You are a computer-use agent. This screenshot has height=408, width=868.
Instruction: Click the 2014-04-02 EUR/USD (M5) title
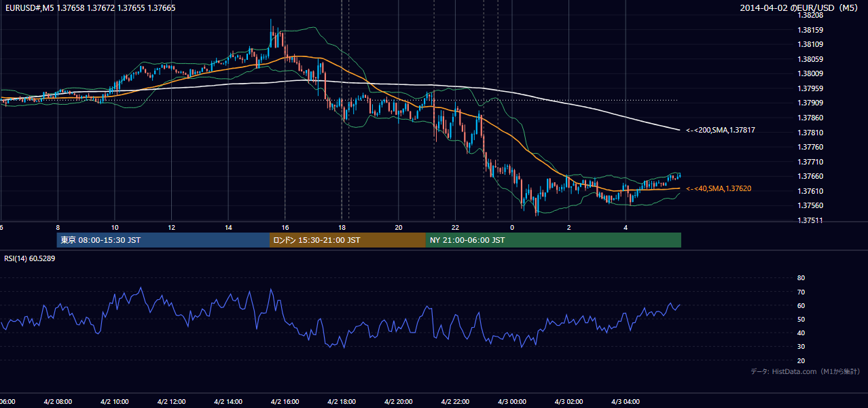coord(800,8)
